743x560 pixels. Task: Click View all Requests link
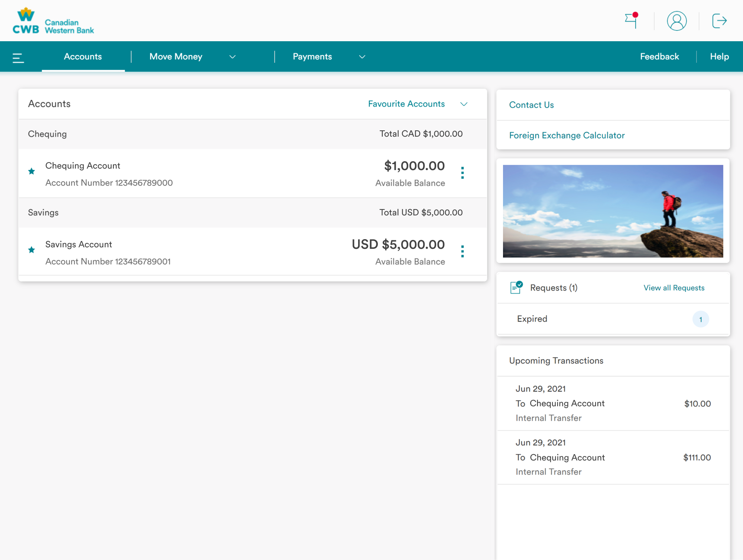(674, 288)
